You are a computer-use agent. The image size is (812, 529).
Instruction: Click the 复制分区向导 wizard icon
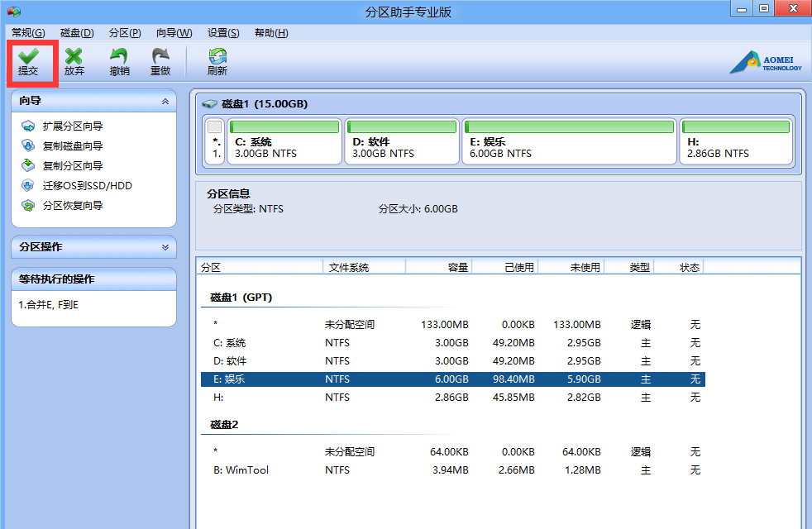point(28,165)
